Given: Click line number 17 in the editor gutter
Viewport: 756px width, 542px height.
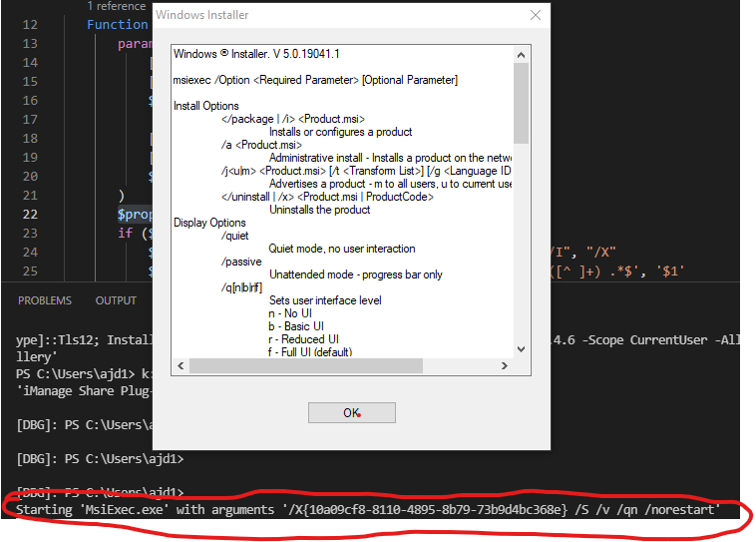Looking at the screenshot, I should click(x=30, y=119).
